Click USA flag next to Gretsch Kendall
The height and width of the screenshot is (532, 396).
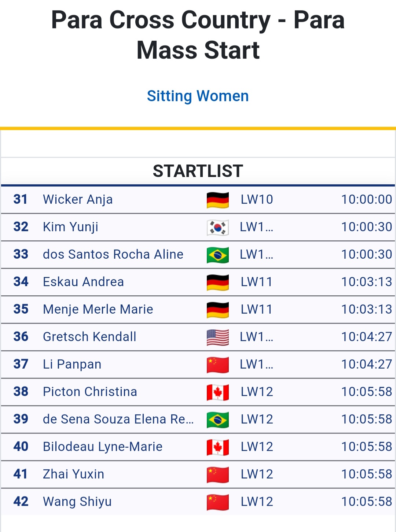218,337
